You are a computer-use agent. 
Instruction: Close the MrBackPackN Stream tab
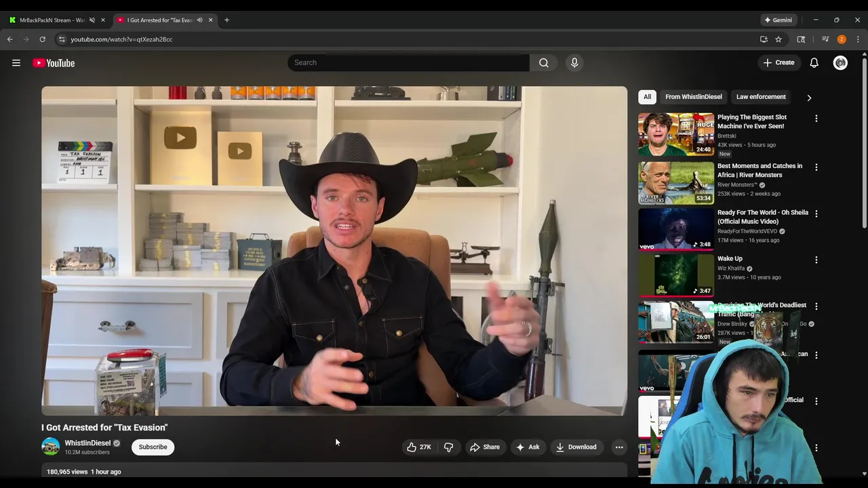tap(103, 20)
